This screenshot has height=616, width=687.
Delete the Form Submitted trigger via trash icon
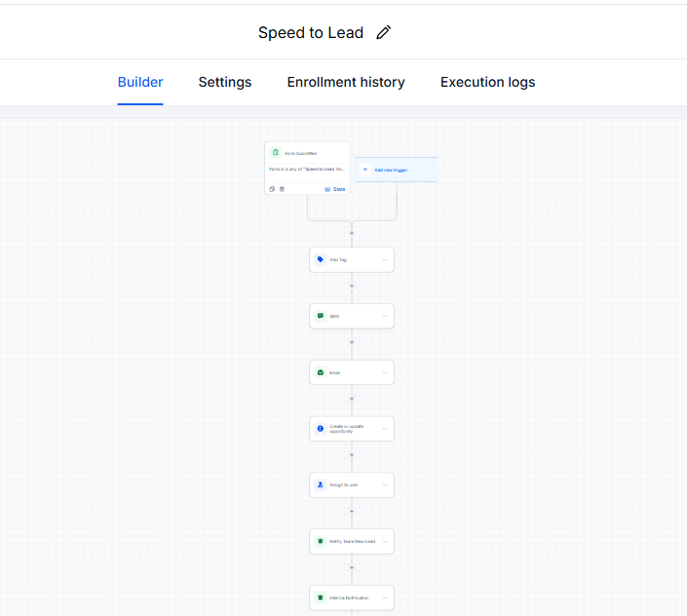click(282, 189)
